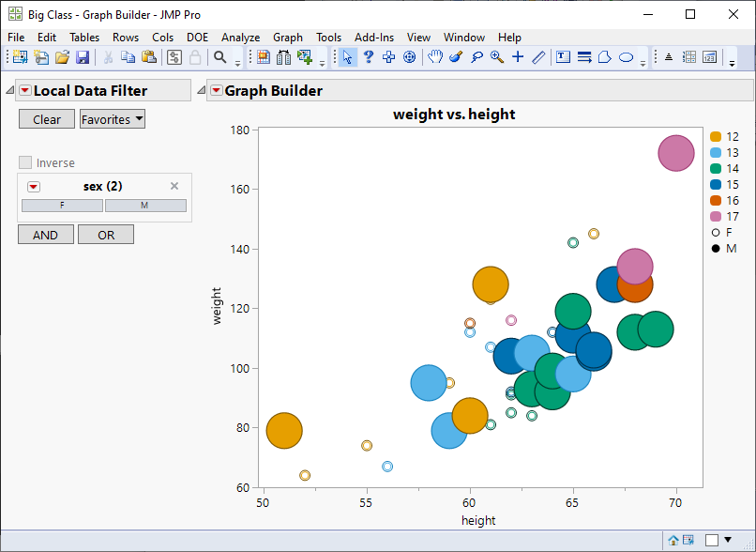This screenshot has width=756, height=552.
Task: Select the Lasso tool
Action: 476,57
